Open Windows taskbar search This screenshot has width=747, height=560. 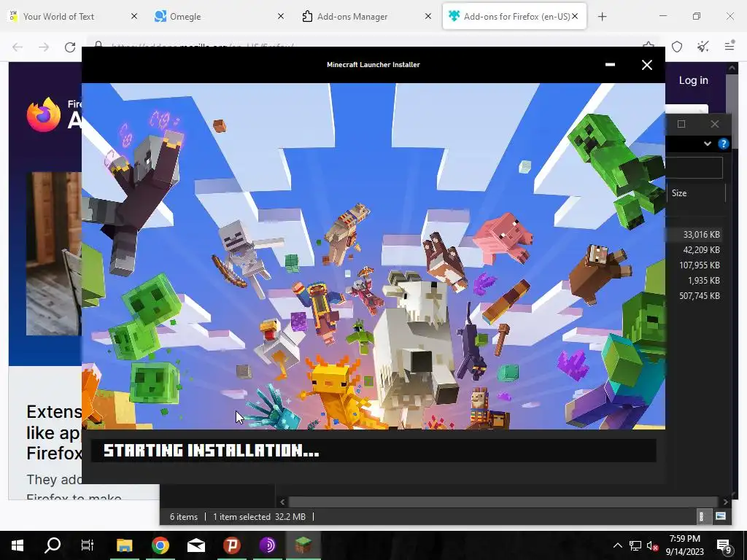coord(53,545)
